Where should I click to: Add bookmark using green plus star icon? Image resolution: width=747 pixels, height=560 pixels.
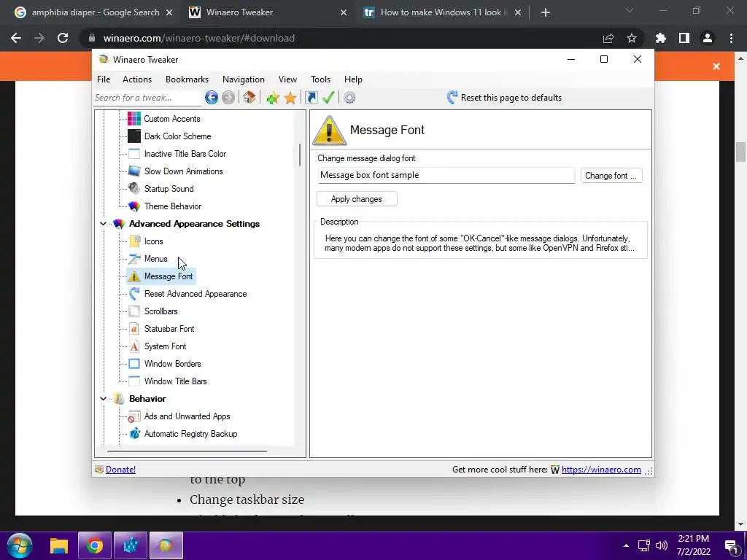click(273, 98)
